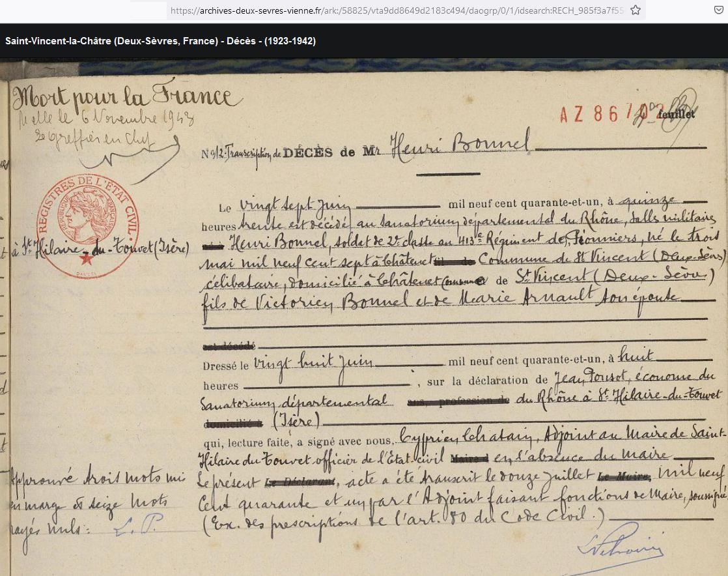This screenshot has height=576, width=728.
Task: Click 'Approuvé trois mots' margin note
Action: 97,478
